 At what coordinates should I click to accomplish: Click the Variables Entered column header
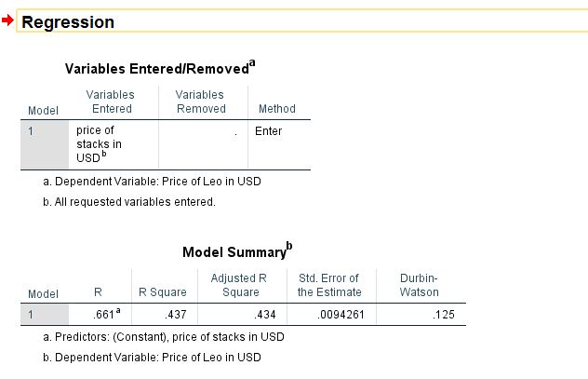tap(110, 102)
